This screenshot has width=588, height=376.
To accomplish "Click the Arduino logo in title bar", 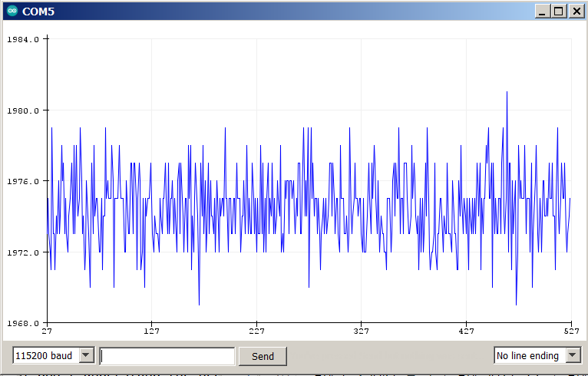I will 12,11.
